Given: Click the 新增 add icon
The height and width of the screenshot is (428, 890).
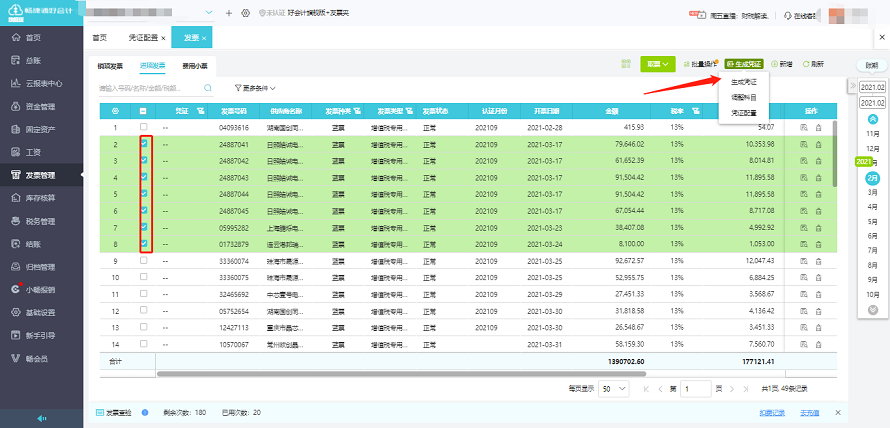Looking at the screenshot, I should (782, 63).
